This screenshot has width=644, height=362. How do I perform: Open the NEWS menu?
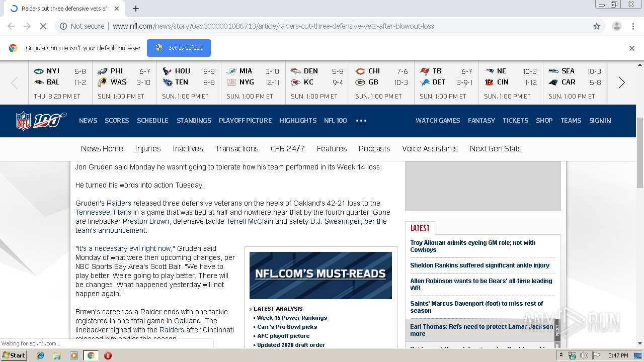(x=88, y=121)
